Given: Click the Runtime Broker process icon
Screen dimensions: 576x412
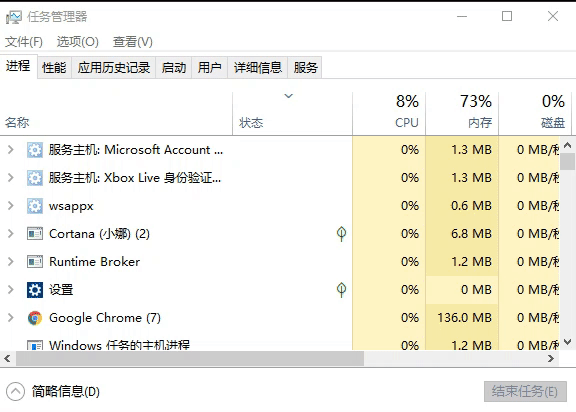Looking at the screenshot, I should pyautogui.click(x=35, y=262).
